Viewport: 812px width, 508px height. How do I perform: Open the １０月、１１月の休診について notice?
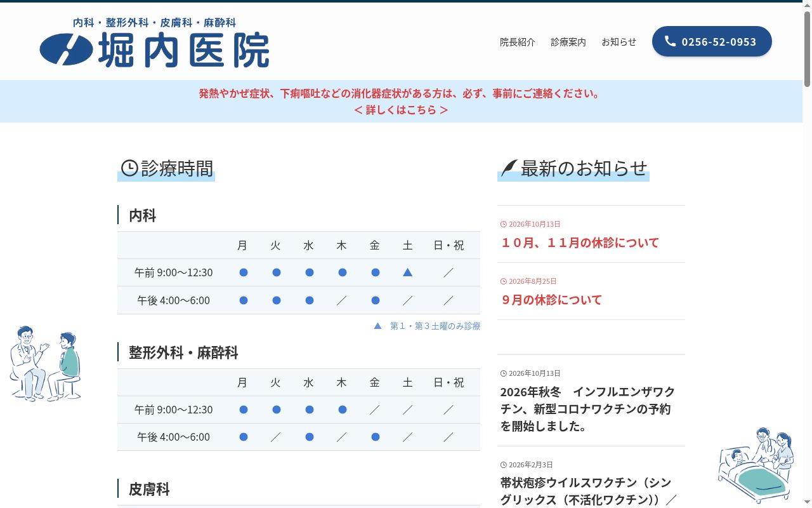(x=580, y=243)
